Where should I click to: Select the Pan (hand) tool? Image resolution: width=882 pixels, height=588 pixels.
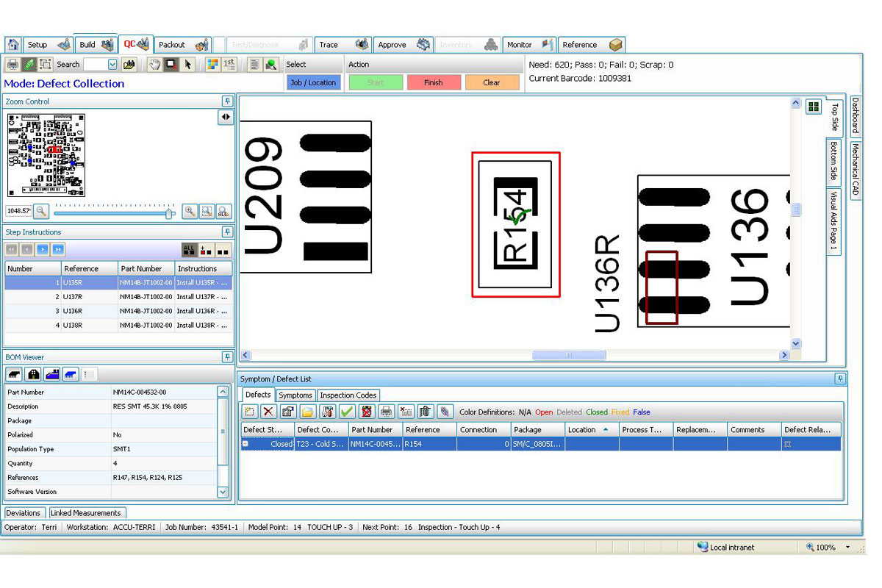point(156,65)
